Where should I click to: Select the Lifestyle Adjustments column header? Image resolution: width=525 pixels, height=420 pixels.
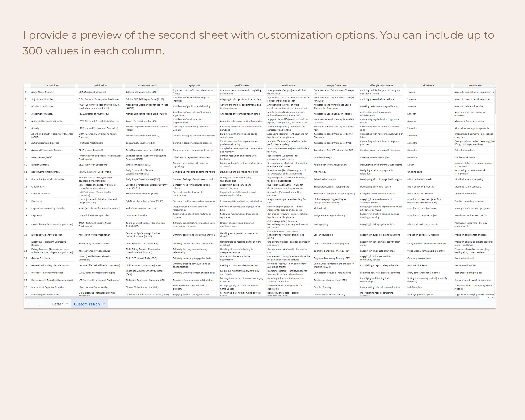pyautogui.click(x=382, y=85)
